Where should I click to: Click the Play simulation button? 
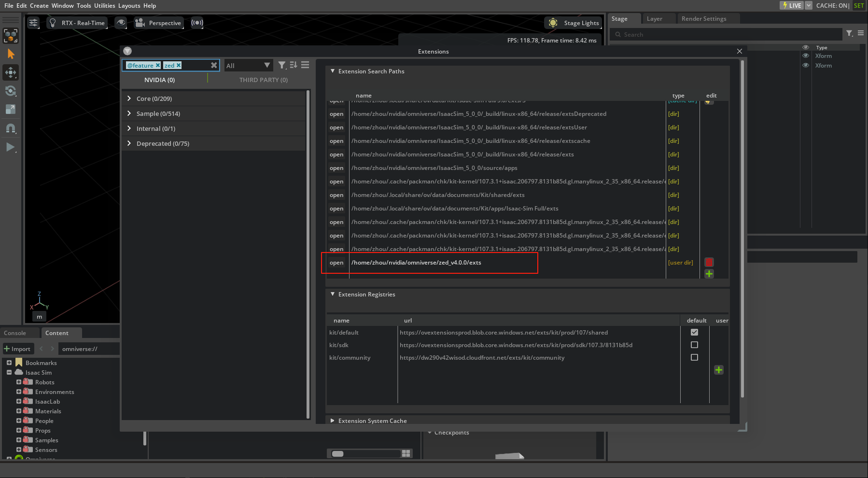point(11,147)
